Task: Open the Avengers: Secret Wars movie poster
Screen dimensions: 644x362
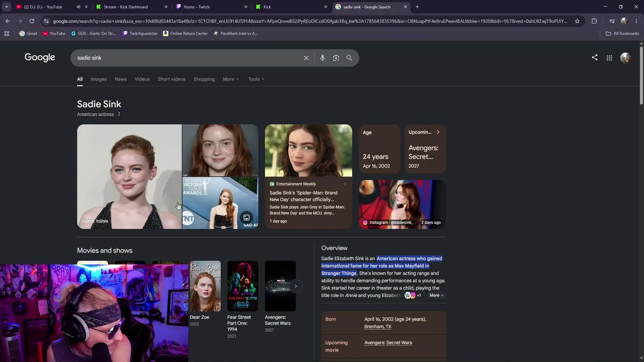Action: point(280,286)
